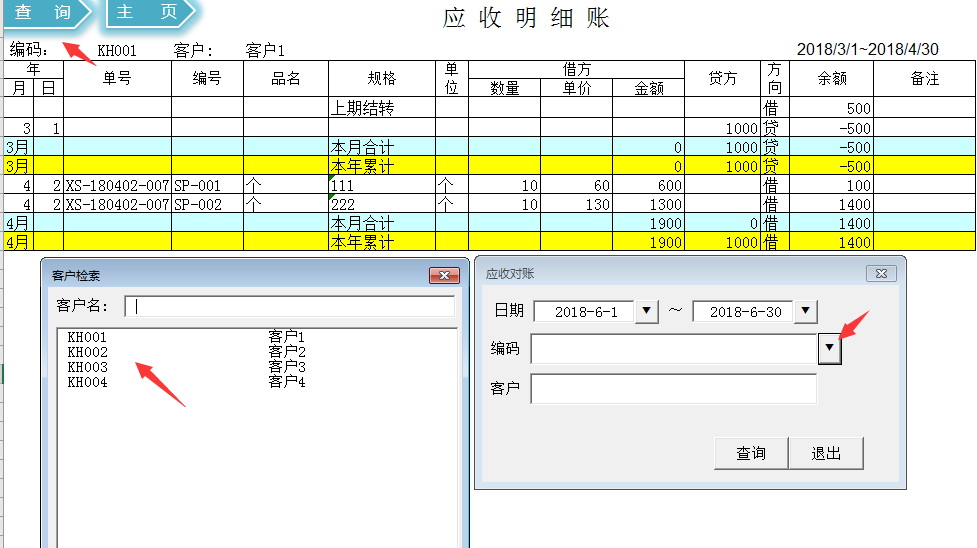Viewport: 977px width, 548px height.
Task: Click the 客户1 name in sheet header
Action: (x=265, y=50)
